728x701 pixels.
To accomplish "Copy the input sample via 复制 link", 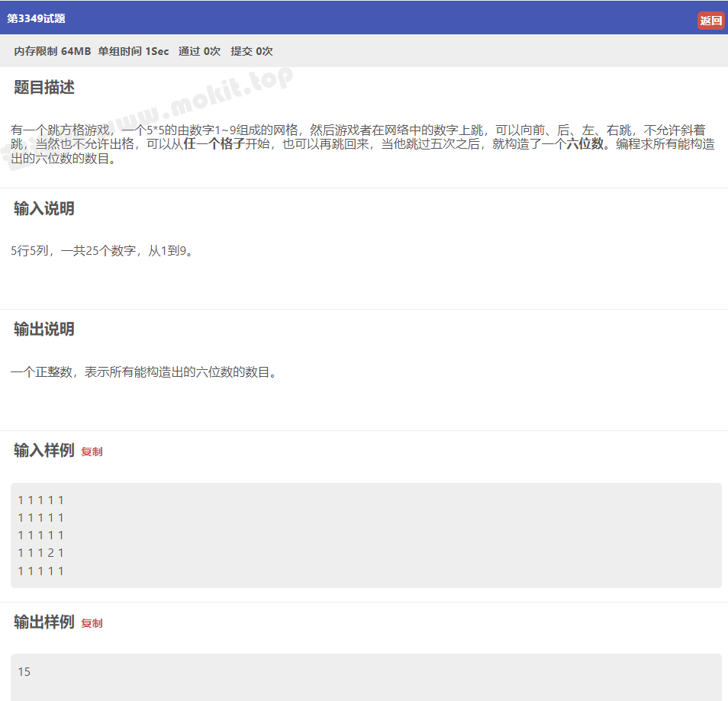I will 92,452.
